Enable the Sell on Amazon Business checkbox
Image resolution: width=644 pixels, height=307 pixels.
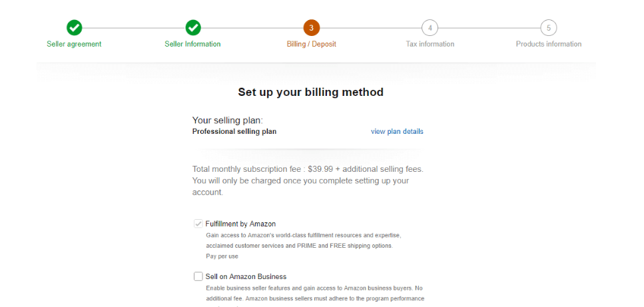pos(198,276)
